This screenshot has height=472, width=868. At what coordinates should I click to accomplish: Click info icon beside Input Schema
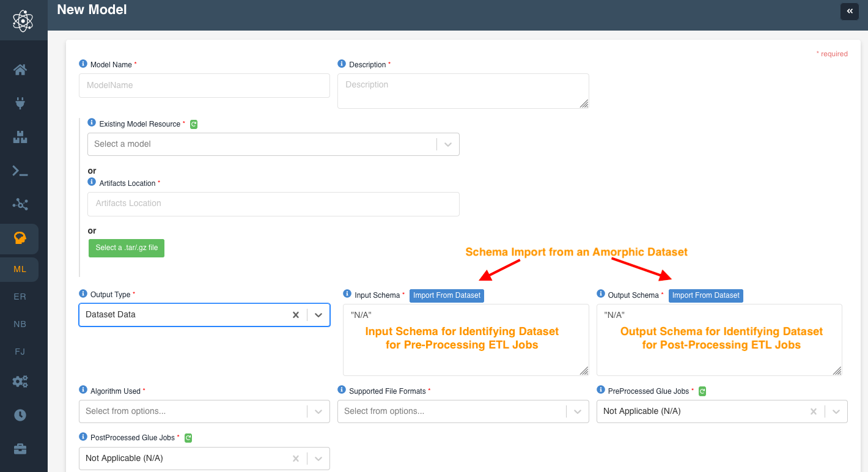pyautogui.click(x=347, y=293)
